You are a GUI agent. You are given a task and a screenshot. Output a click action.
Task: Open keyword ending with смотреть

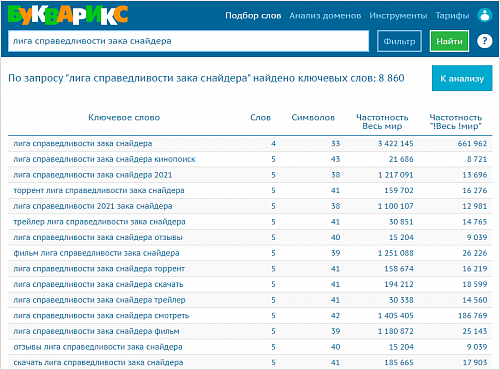coord(101,315)
